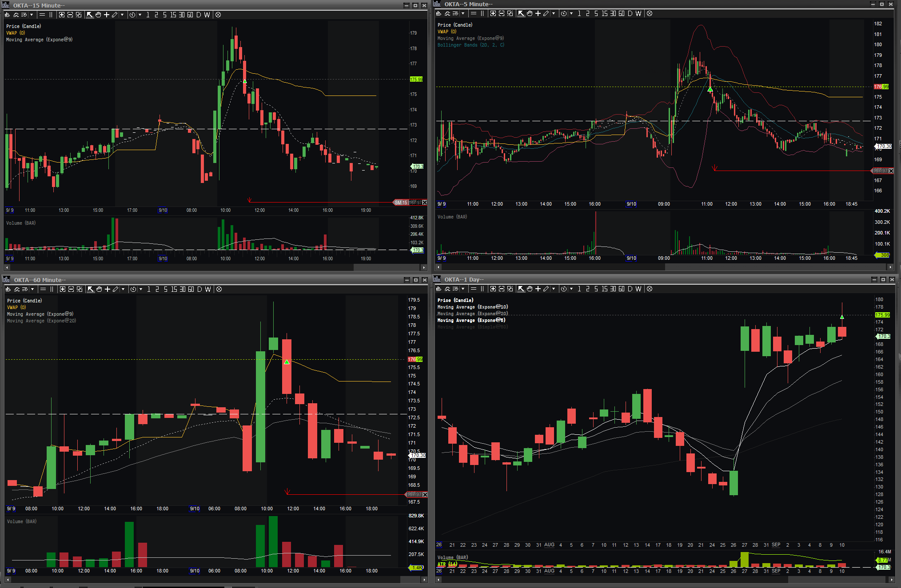Viewport: 901px width, 588px height.
Task: Pick the pencil draw tool in 15 Minute chart
Action: [x=115, y=15]
